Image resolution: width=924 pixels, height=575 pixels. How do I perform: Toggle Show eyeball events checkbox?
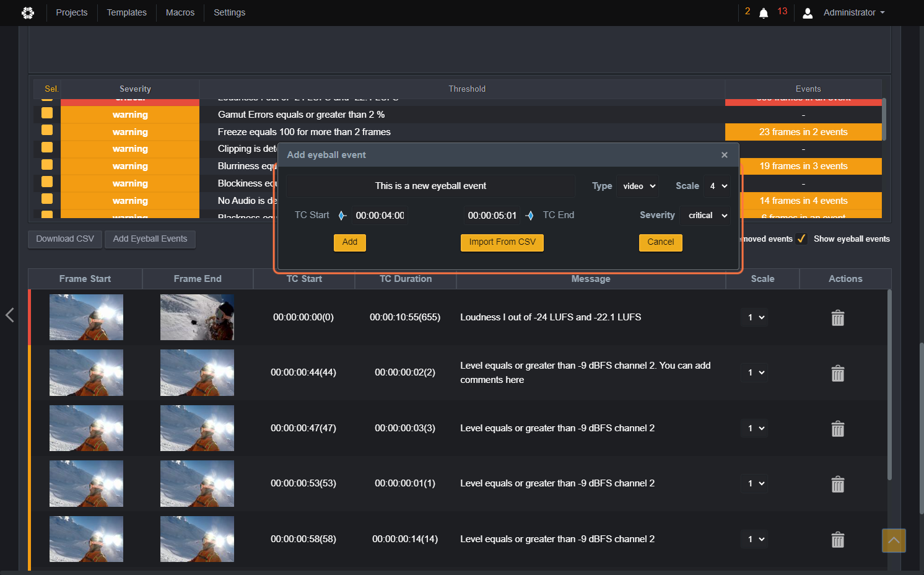tap(801, 239)
